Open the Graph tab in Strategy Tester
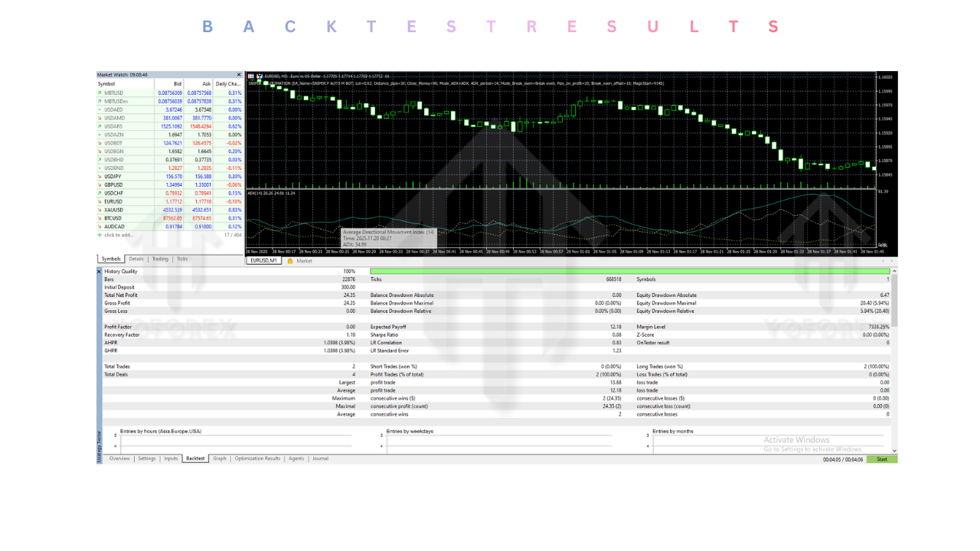The image size is (980, 551). coord(220,458)
